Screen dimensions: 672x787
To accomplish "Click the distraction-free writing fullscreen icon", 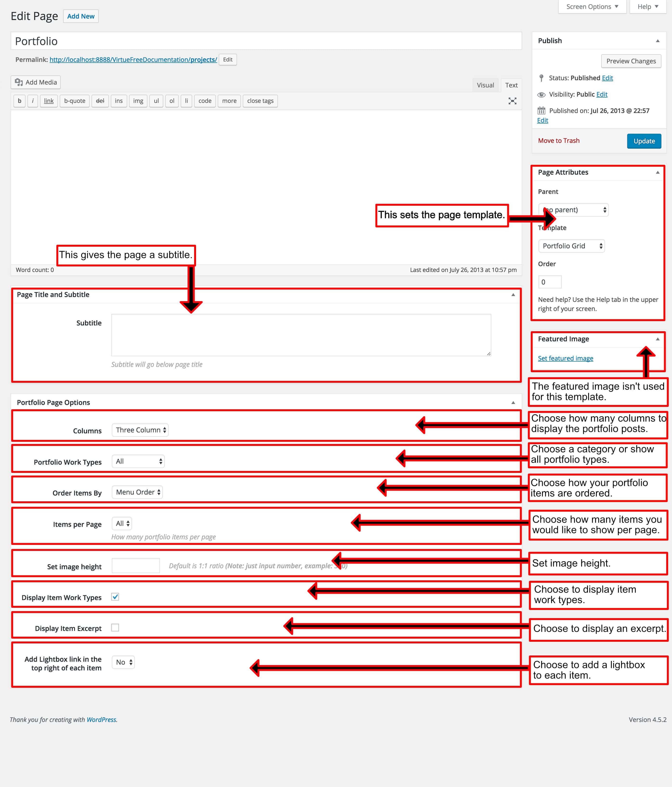I will pyautogui.click(x=512, y=101).
